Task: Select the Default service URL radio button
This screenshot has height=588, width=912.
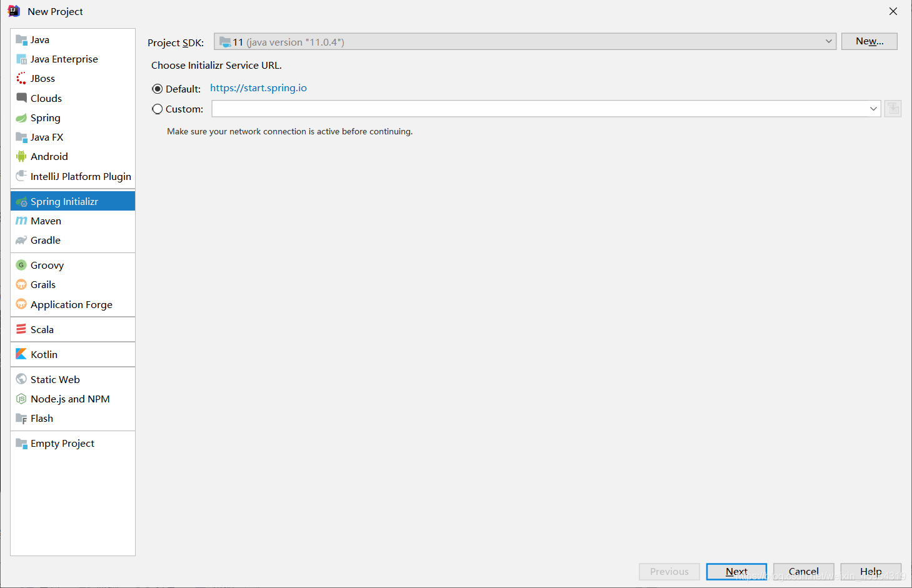Action: [158, 89]
